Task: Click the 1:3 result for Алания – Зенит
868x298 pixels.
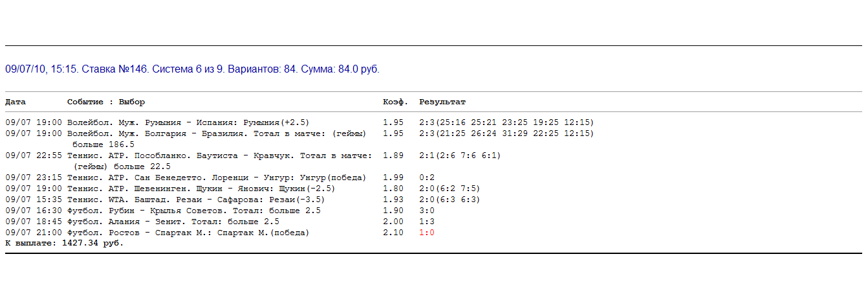Action: pos(427,222)
